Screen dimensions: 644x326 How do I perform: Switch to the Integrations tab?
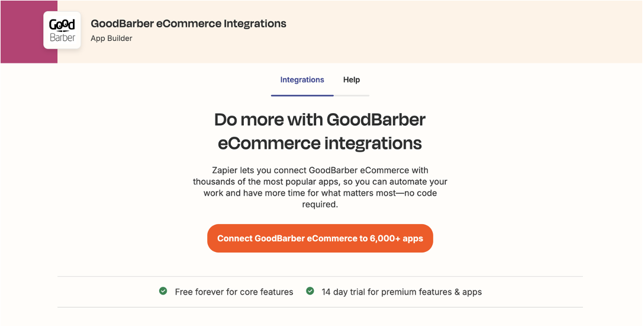tap(302, 80)
